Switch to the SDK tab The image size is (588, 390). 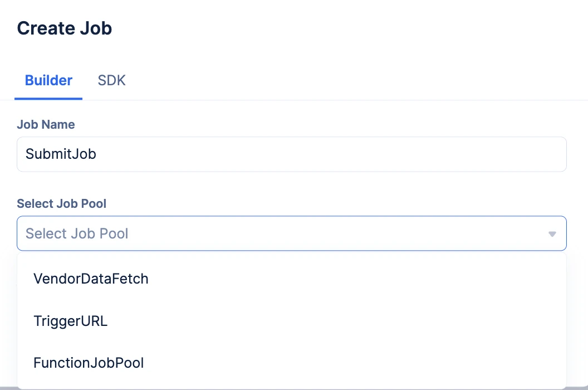click(x=111, y=81)
